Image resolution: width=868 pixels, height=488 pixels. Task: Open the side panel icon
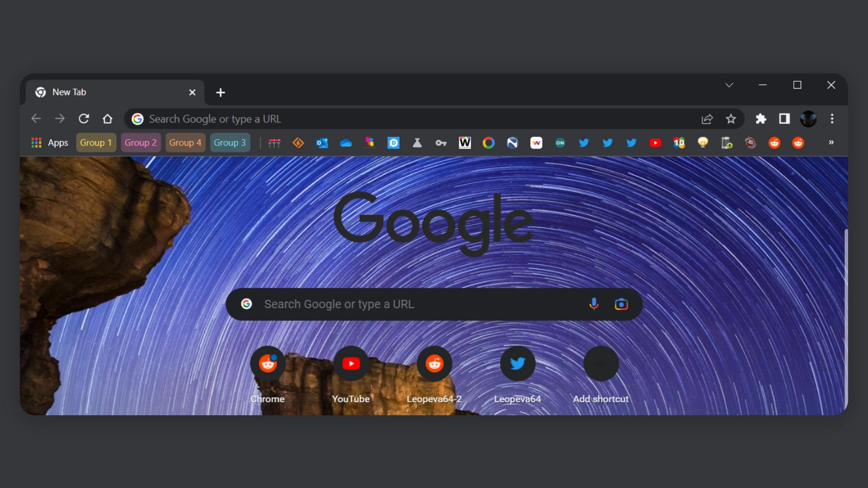point(784,119)
